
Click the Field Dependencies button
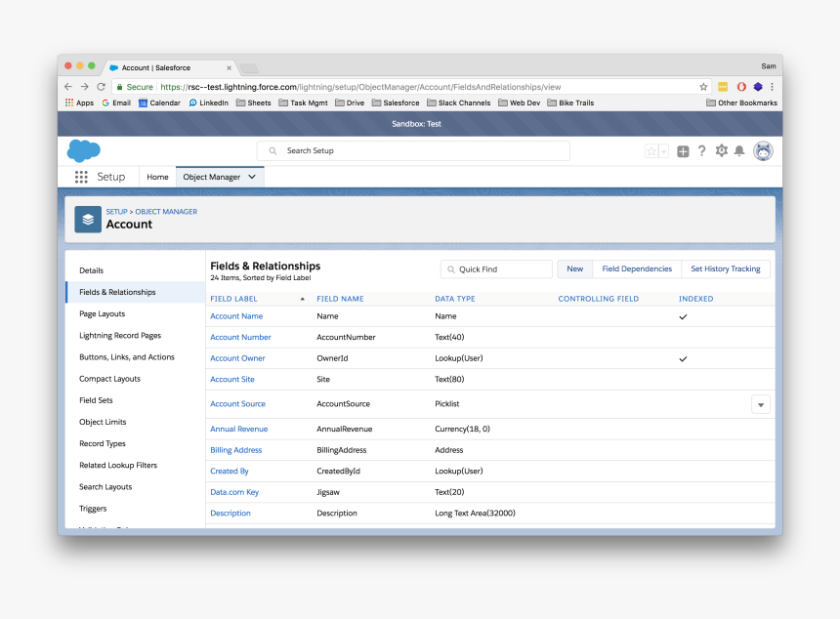pyautogui.click(x=637, y=268)
